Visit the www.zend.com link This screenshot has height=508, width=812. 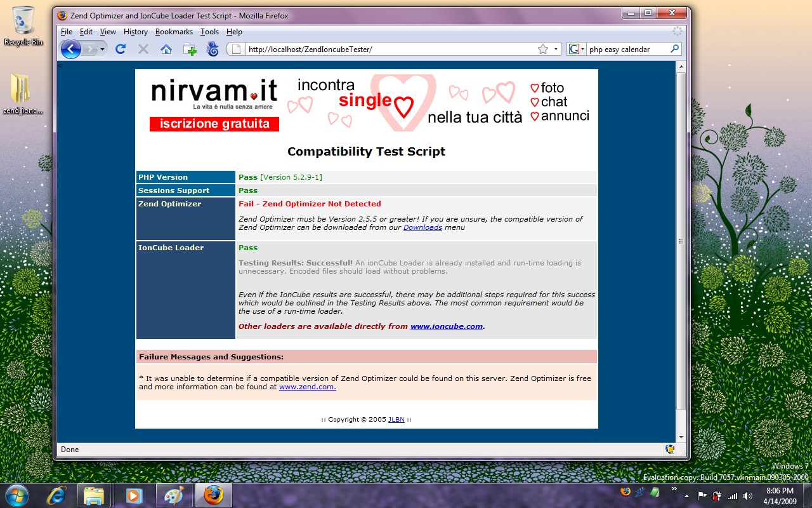pos(307,387)
